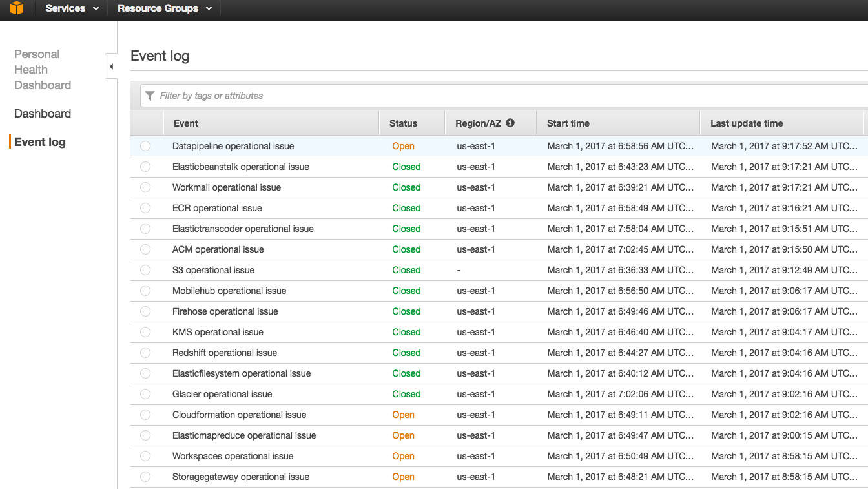
Task: Click the filter funnel icon
Action: (150, 96)
